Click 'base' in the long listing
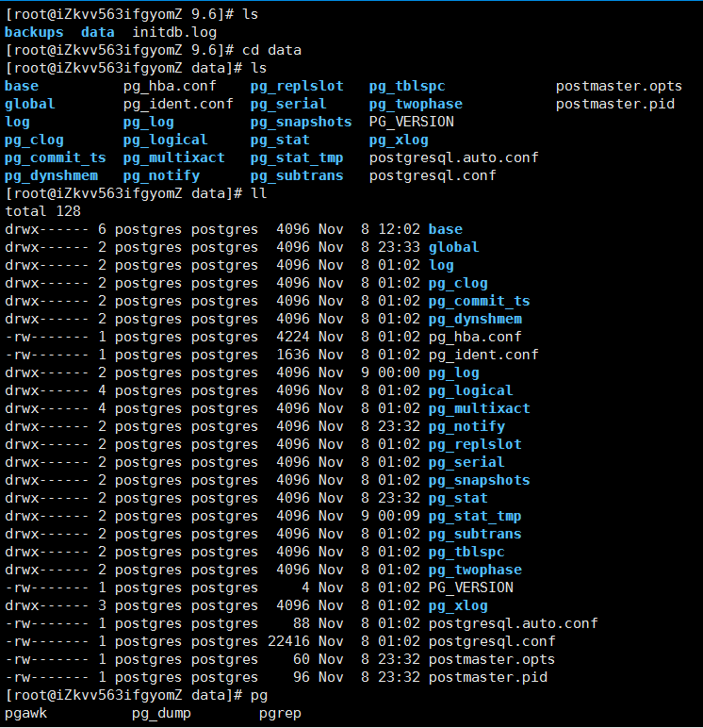Viewport: 703px width, 728px height. (446, 229)
